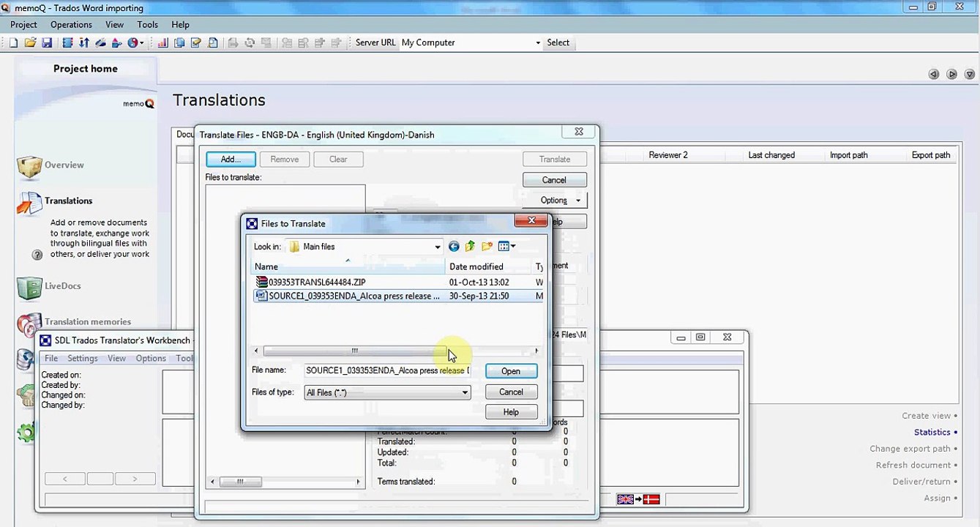Click the blue stacked-pages toolbar icon
980x527 pixels.
click(x=67, y=42)
